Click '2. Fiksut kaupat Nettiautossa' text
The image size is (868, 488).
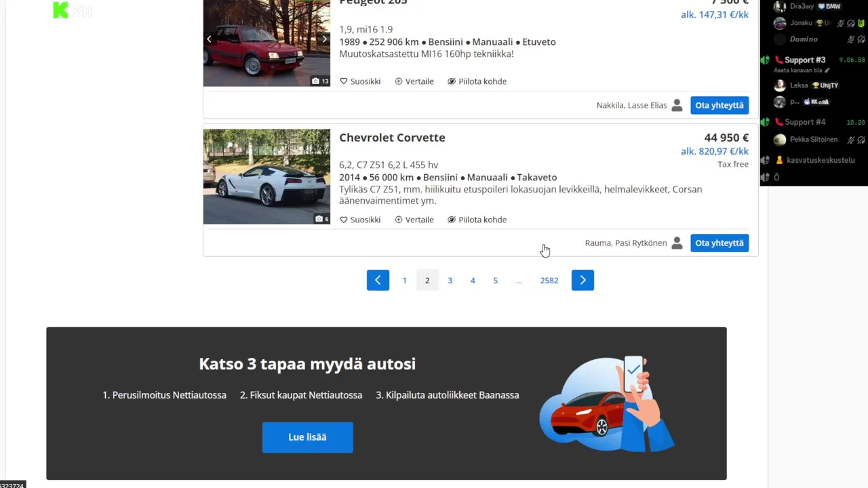click(x=301, y=394)
